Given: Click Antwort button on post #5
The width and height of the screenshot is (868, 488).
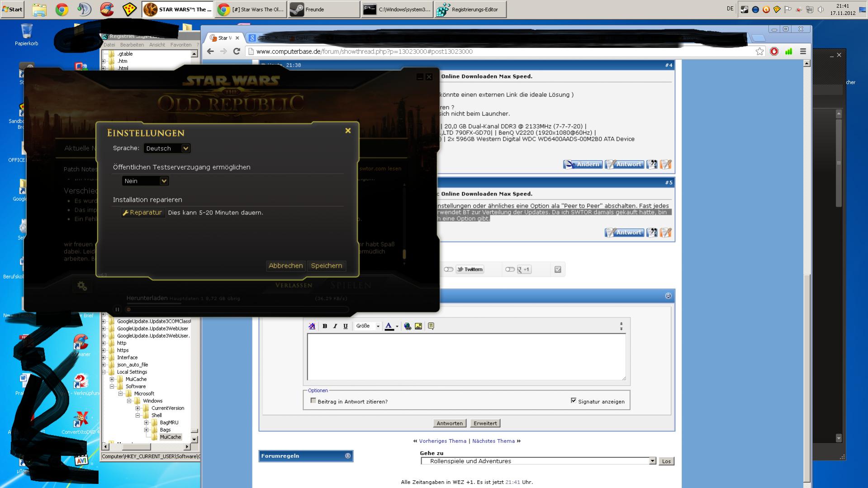Looking at the screenshot, I should 624,232.
